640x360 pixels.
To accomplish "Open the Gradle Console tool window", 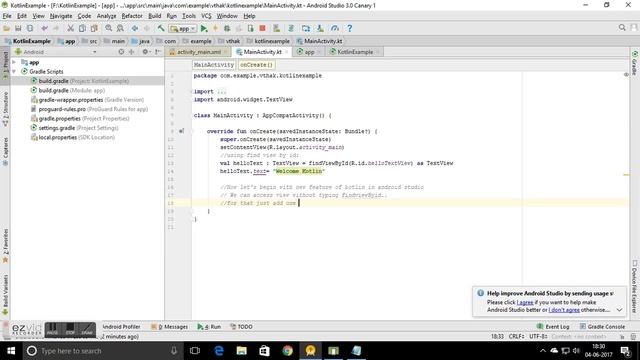I will pos(602,327).
